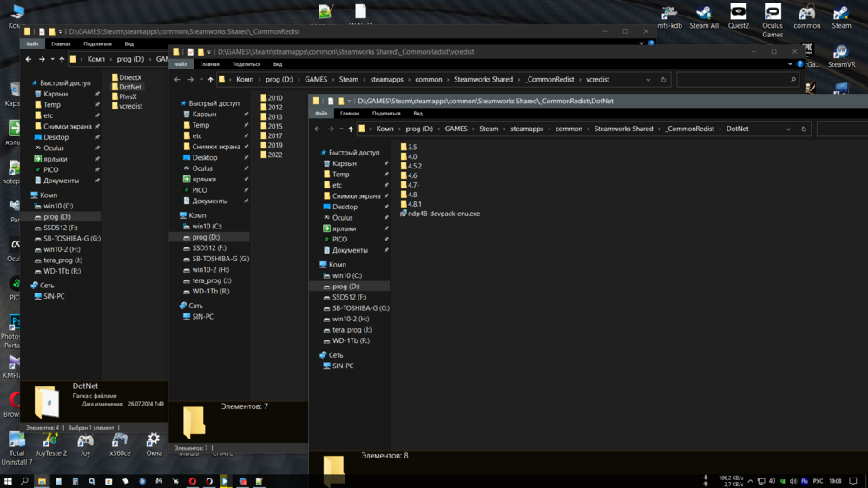Open Вид tab in _CommonRedist window

coord(129,43)
